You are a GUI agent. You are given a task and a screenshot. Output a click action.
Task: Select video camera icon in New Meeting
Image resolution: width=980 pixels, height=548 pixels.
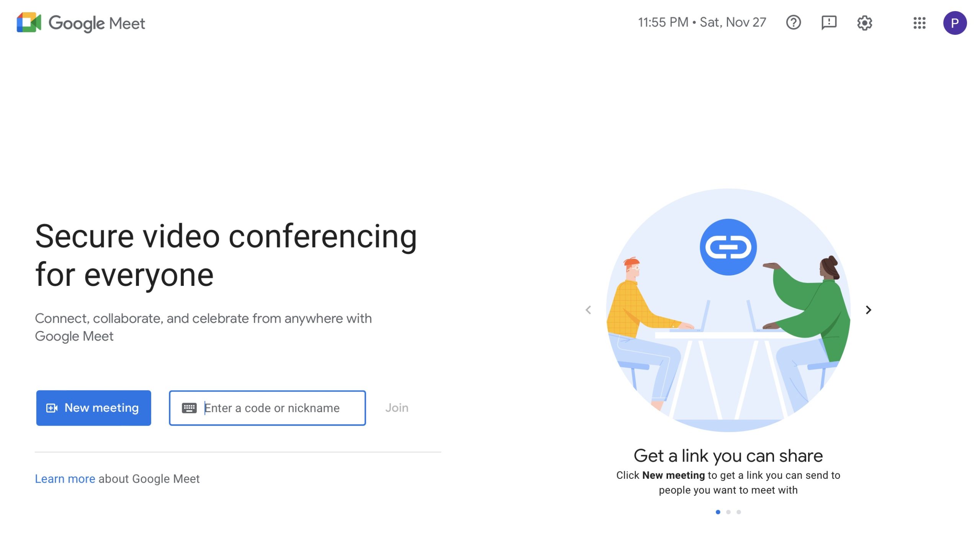click(x=52, y=407)
